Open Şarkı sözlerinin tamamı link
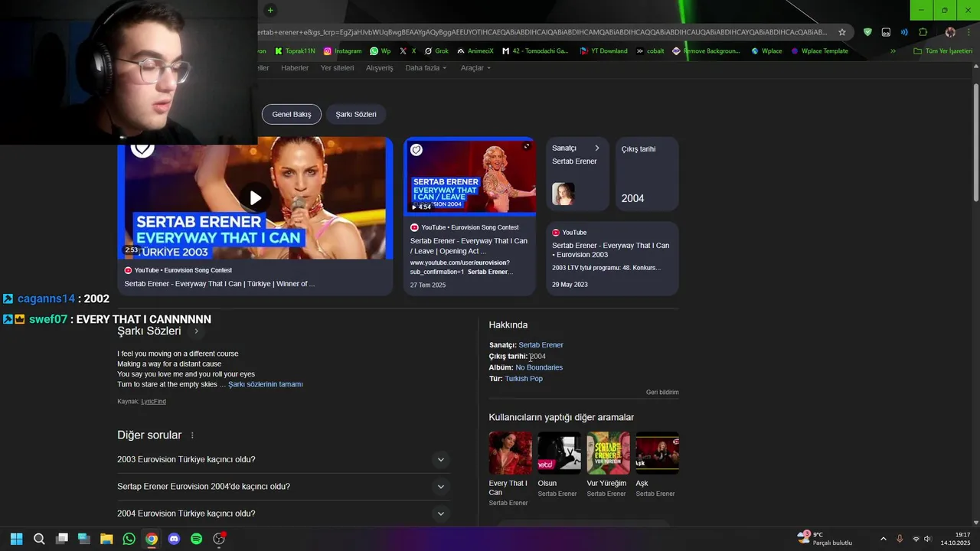The image size is (980, 551). [266, 384]
